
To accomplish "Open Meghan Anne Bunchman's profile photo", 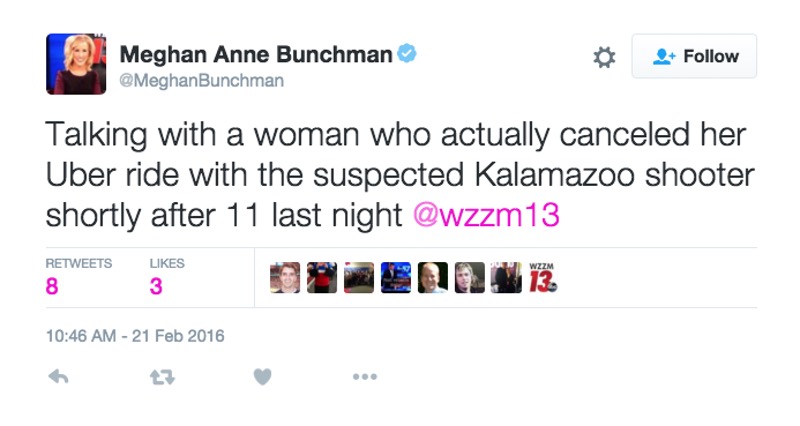I will (76, 64).
